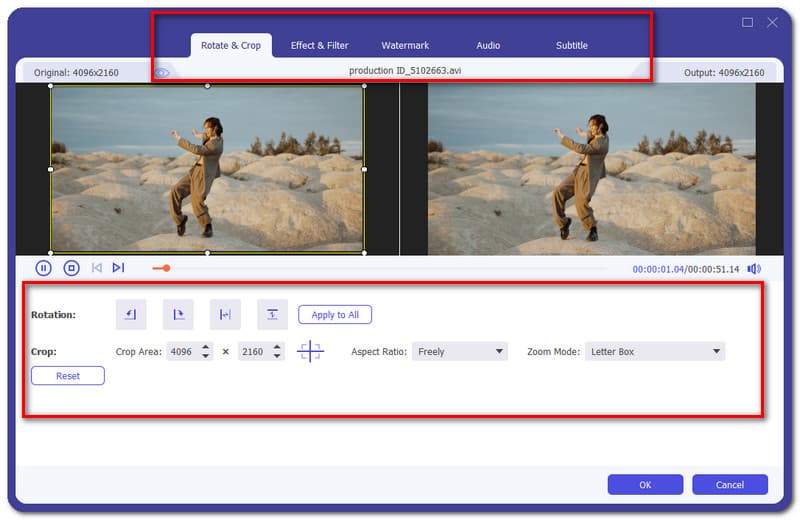Rotate video left 90 degrees
The height and width of the screenshot is (520, 800).
131,315
